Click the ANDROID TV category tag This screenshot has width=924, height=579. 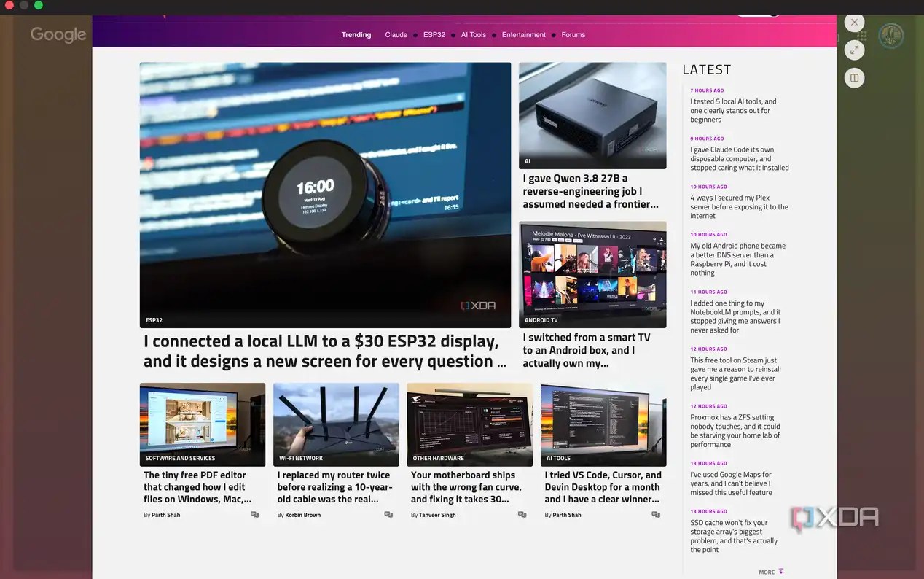pyautogui.click(x=541, y=320)
